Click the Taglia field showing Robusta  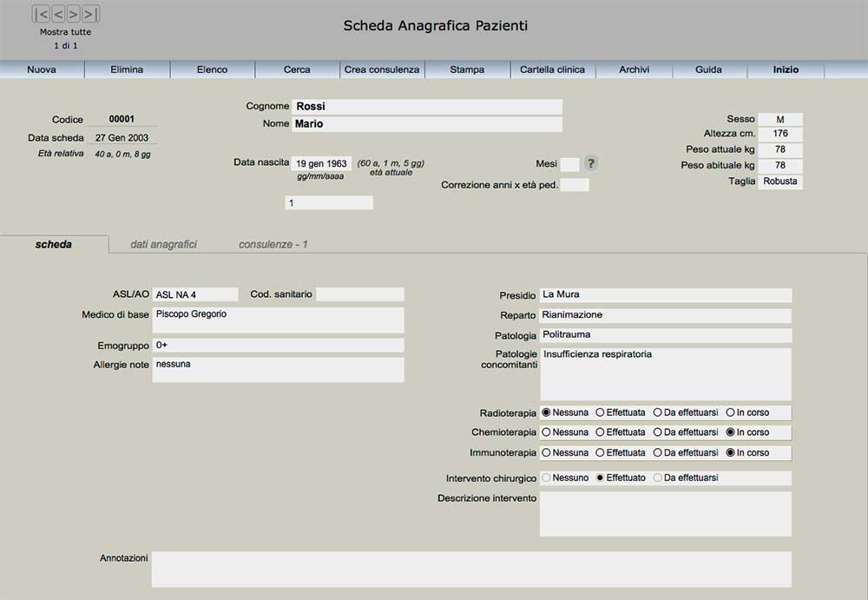(x=780, y=181)
